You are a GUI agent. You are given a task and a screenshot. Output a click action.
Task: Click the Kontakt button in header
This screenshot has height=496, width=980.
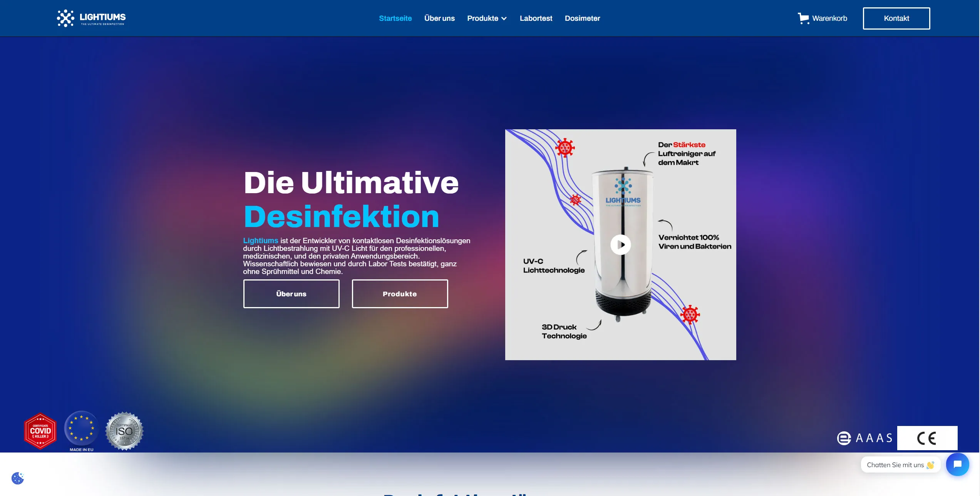[896, 18]
